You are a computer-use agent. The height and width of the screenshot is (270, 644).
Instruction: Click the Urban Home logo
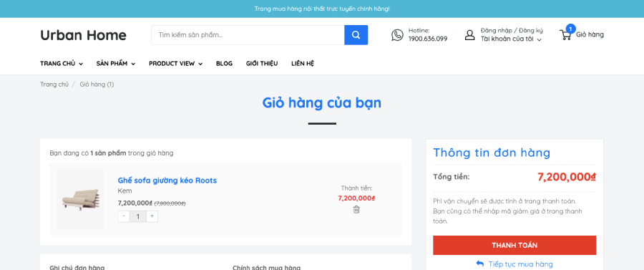(84, 35)
